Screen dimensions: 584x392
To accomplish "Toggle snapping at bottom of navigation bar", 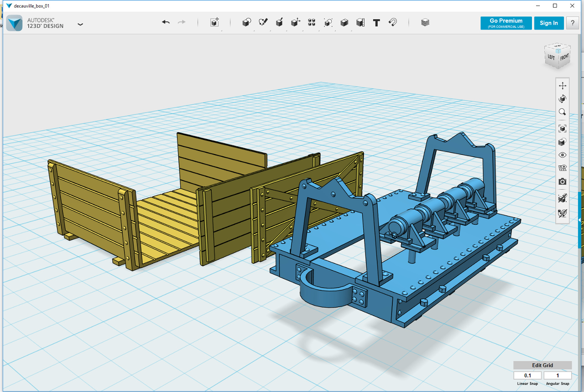I will tap(563, 213).
